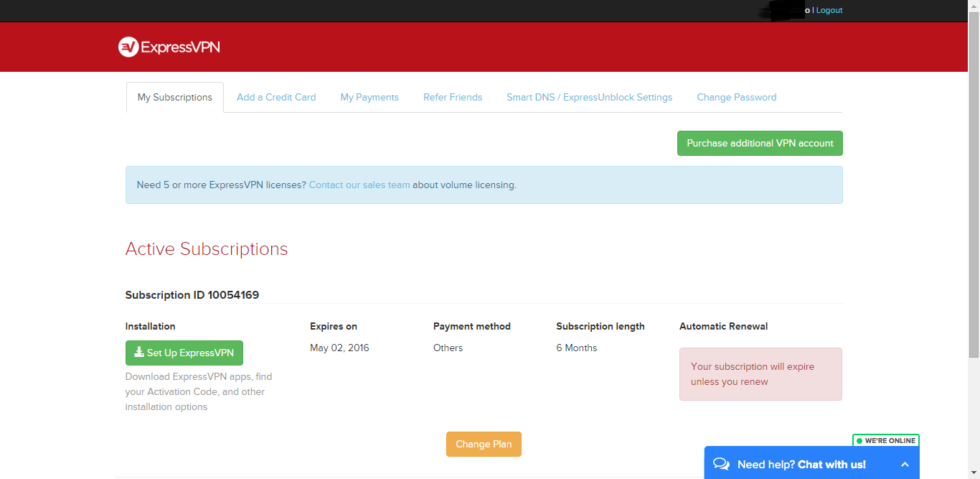Click the subscription expiry warning box

(x=760, y=374)
